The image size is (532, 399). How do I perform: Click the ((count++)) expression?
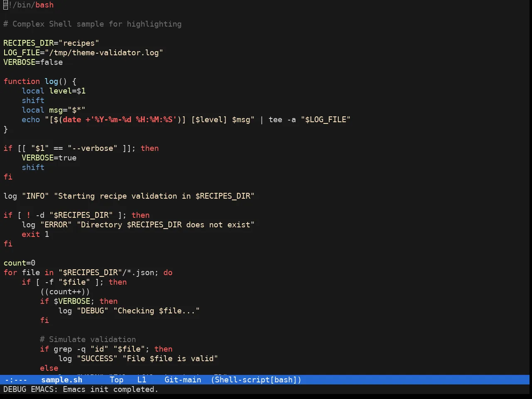click(65, 292)
